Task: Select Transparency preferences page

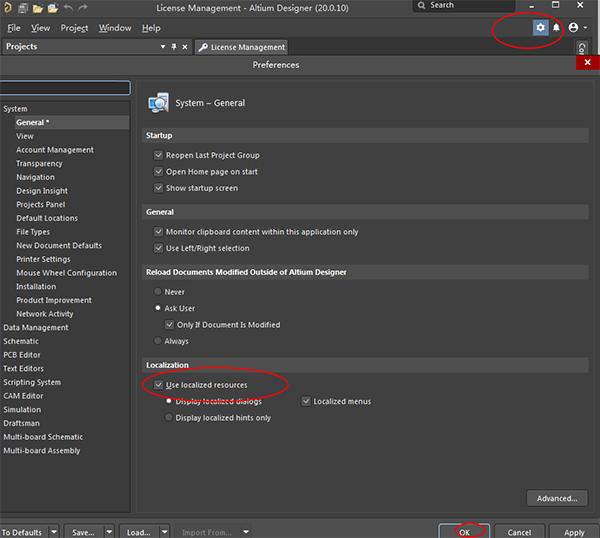Action: click(x=39, y=163)
